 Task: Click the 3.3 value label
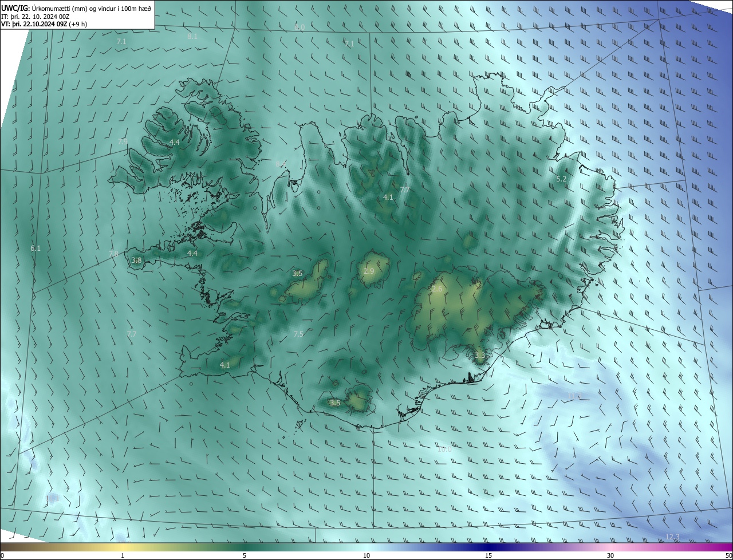480,356
